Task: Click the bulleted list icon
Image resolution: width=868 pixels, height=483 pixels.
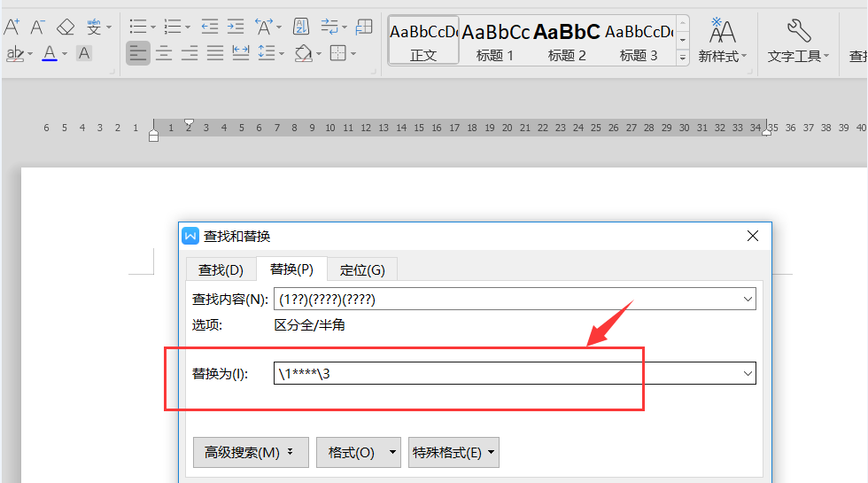Action: (138, 27)
